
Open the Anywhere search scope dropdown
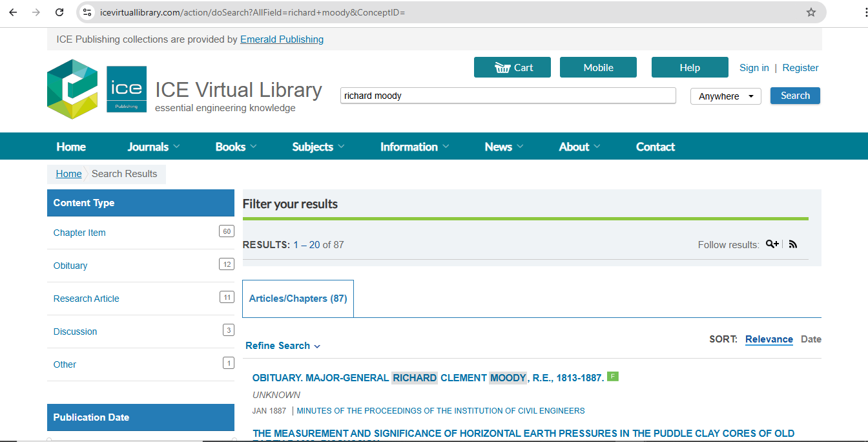(726, 96)
